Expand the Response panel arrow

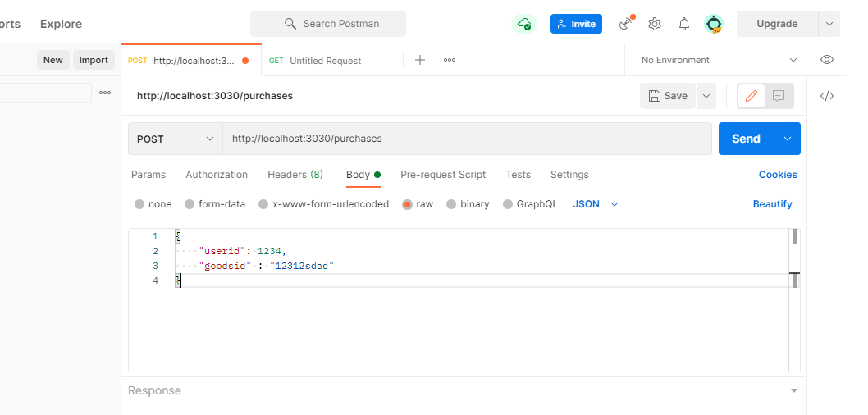point(794,390)
